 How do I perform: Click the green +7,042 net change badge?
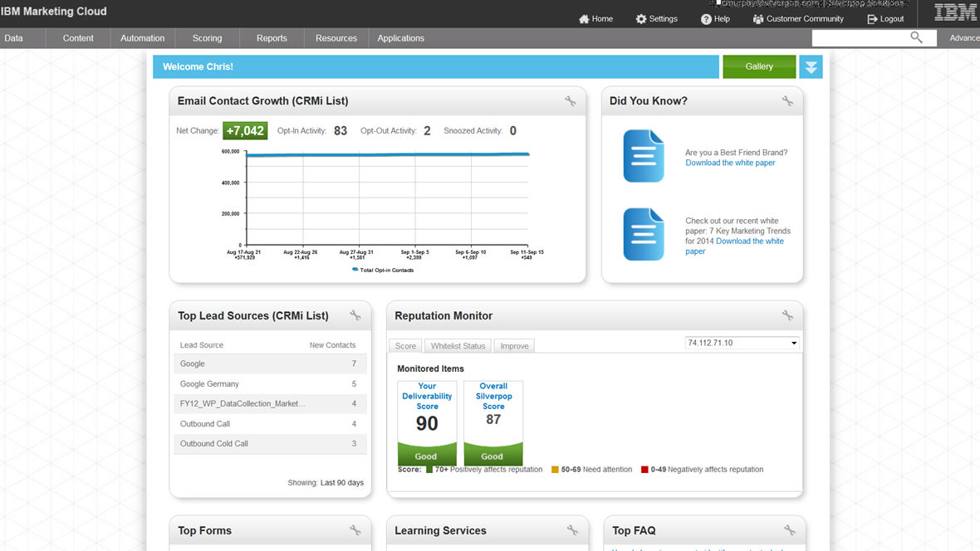(x=245, y=130)
